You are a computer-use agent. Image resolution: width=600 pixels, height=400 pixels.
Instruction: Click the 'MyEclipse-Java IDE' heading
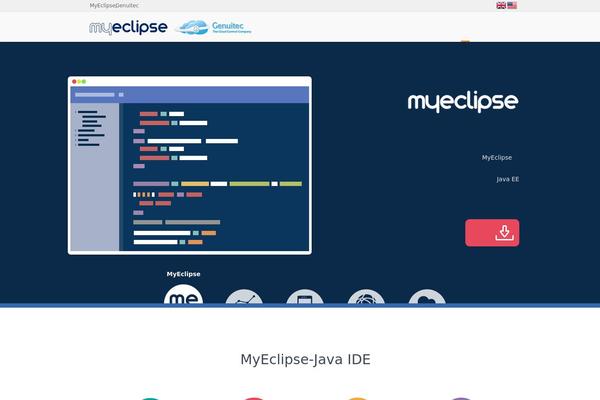[305, 359]
